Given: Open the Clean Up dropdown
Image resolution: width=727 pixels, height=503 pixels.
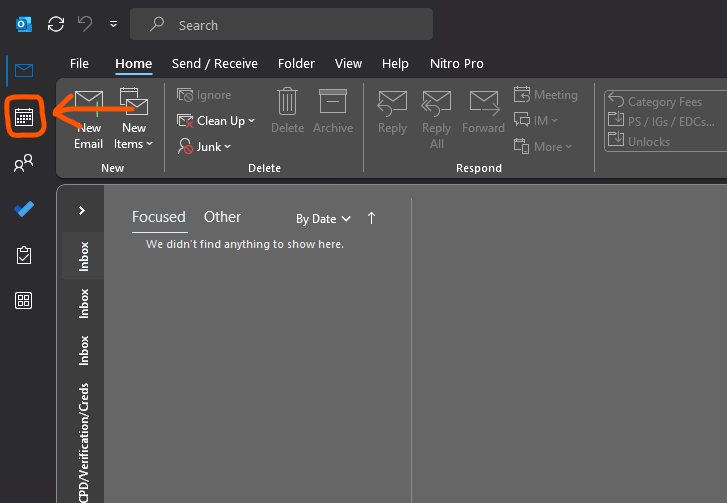Looking at the screenshot, I should [217, 121].
